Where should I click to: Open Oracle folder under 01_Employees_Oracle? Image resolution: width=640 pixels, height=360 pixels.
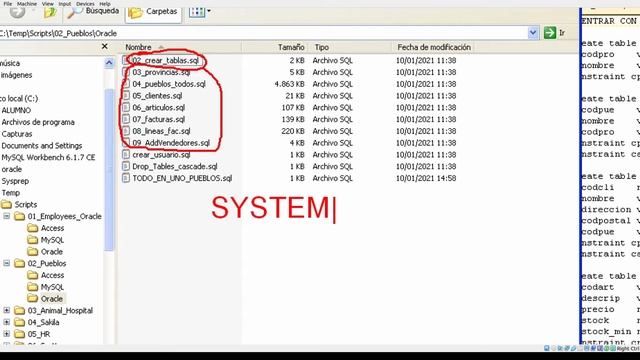[51, 252]
